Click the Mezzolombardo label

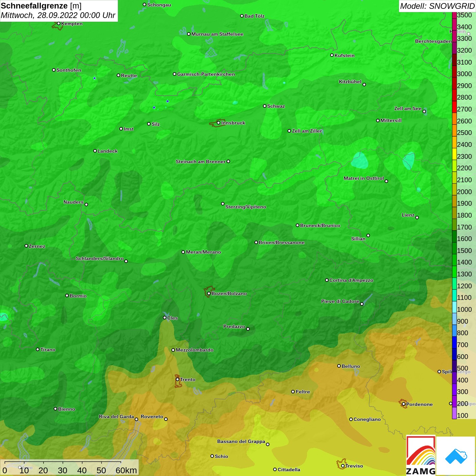click(194, 350)
